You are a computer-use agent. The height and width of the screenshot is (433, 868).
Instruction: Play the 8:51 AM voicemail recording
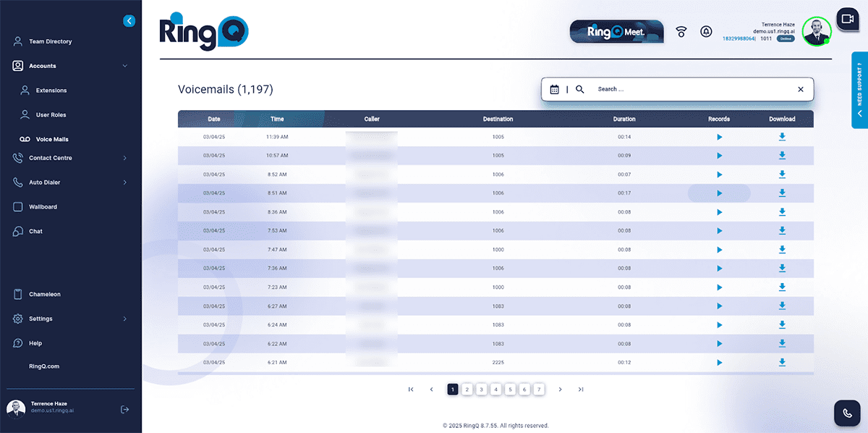[719, 193]
